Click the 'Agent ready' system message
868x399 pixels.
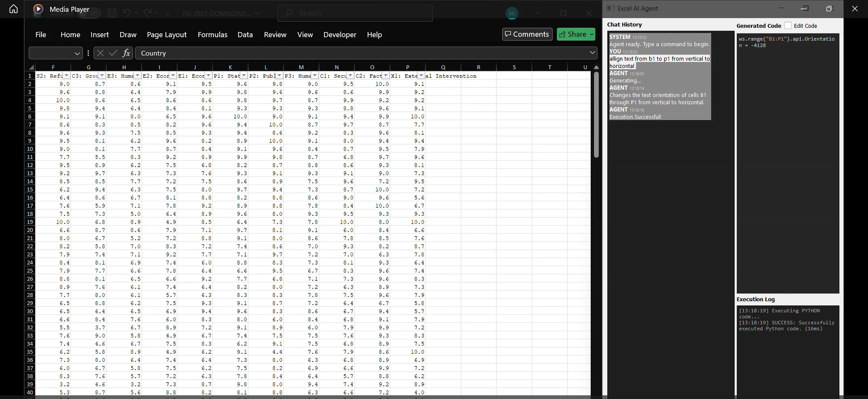(660, 44)
